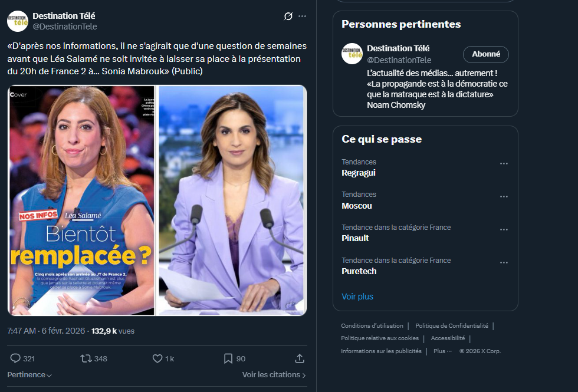578x392 pixels.
Task: Click the reply icon with 321 replies
Action: [16, 358]
